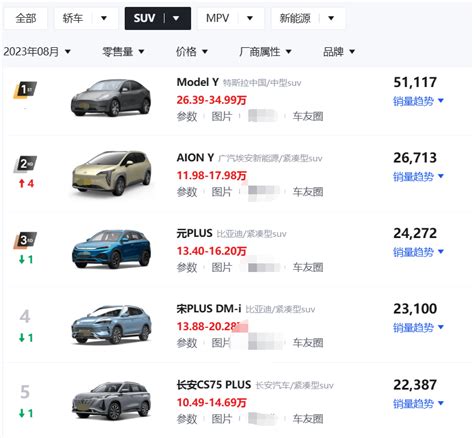Open the 元PLUS car thumbnail
474x438 pixels.
[112, 249]
